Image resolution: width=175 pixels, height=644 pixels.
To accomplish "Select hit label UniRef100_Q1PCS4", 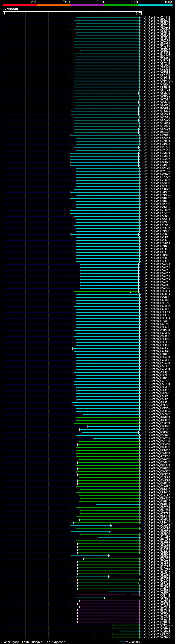I will point(157,423).
